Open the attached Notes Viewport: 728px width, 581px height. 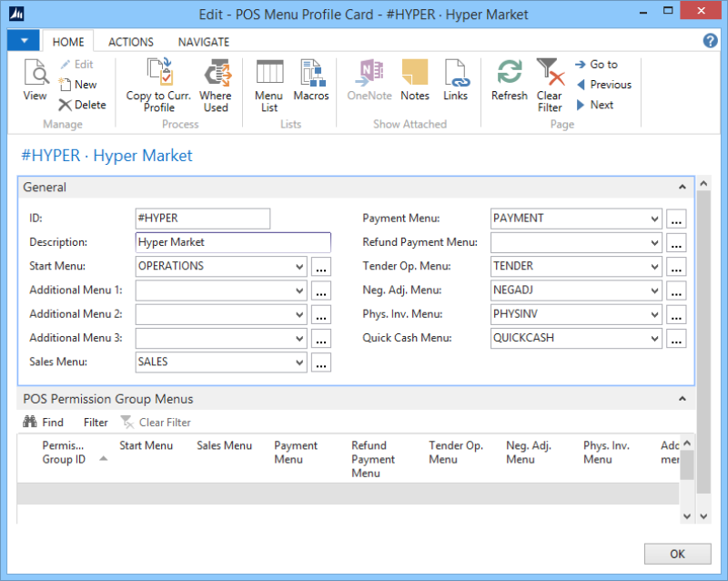tap(415, 80)
